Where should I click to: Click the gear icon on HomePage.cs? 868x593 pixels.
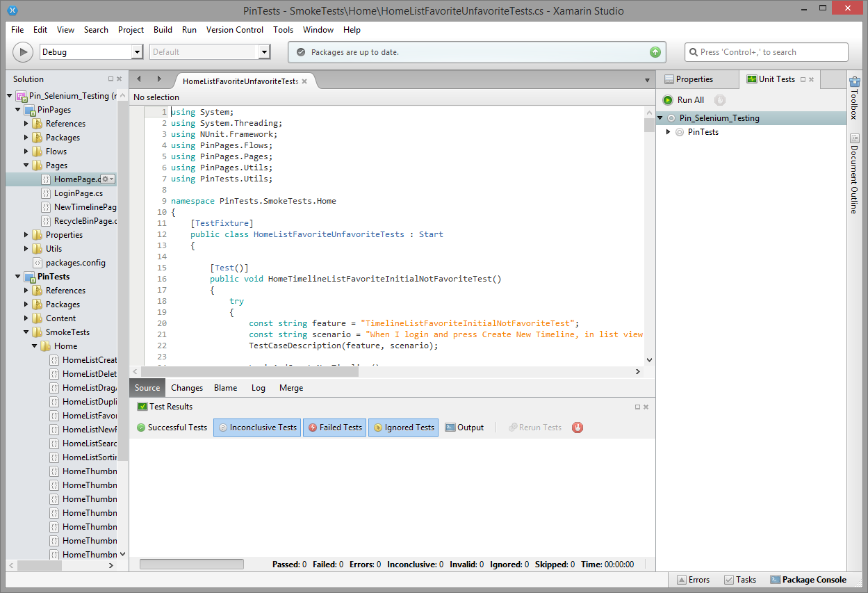tap(107, 179)
